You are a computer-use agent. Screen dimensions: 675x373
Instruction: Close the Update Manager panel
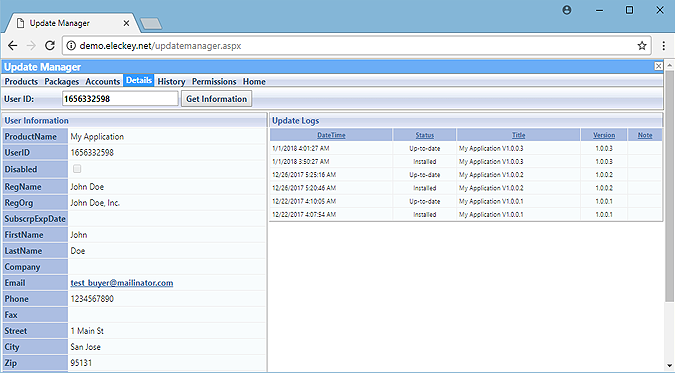tap(658, 66)
